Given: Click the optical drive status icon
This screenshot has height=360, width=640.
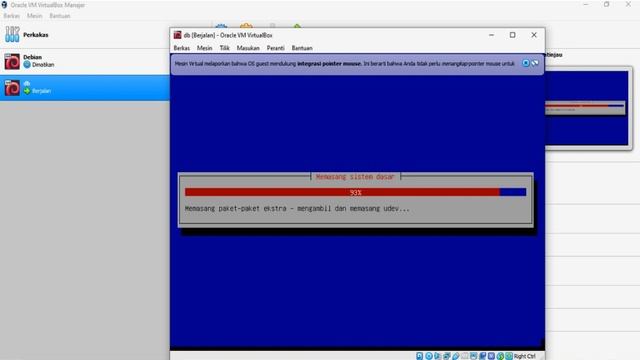Looking at the screenshot, I should click(x=429, y=356).
